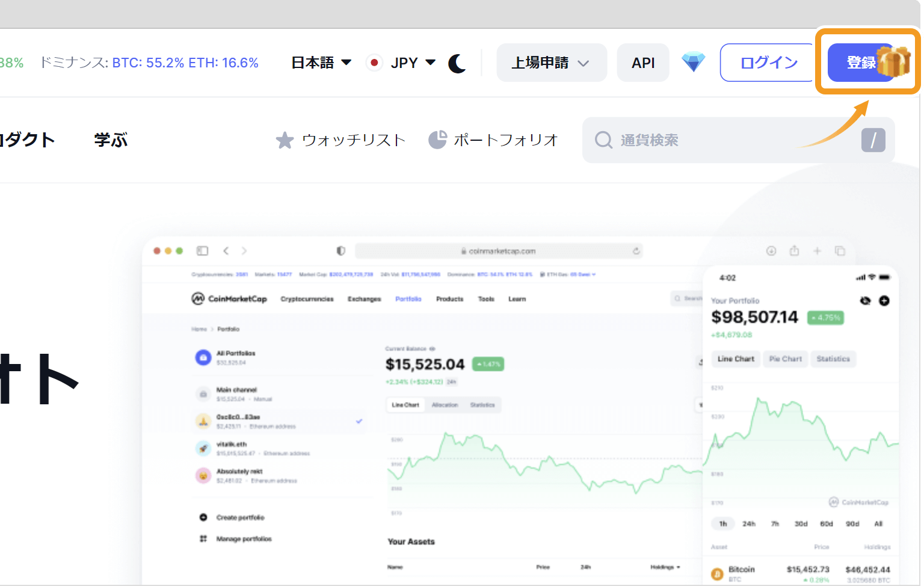Viewport: 924px width, 586px height.
Task: Open the JPY currency dropdown
Action: 401,63
